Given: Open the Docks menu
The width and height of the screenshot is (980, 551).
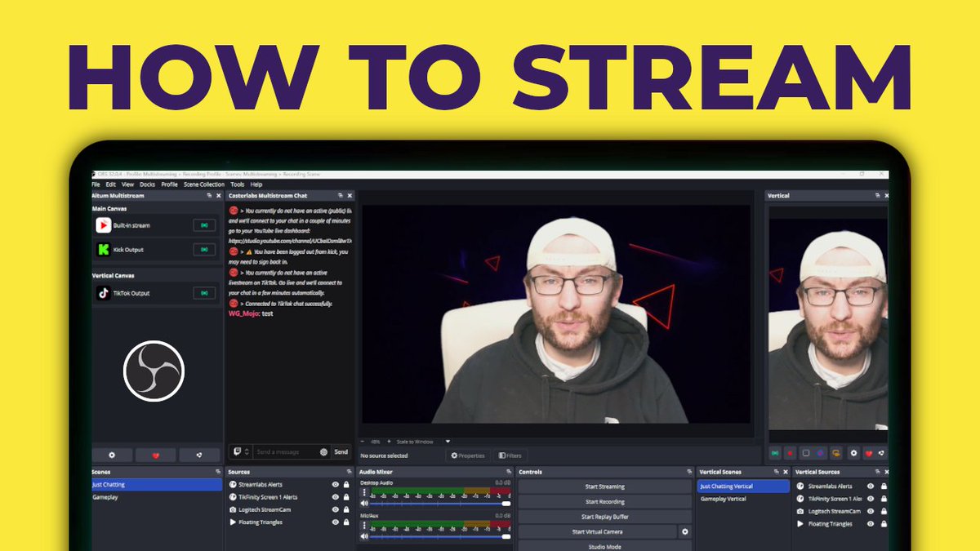Looking at the screenshot, I should [x=147, y=184].
